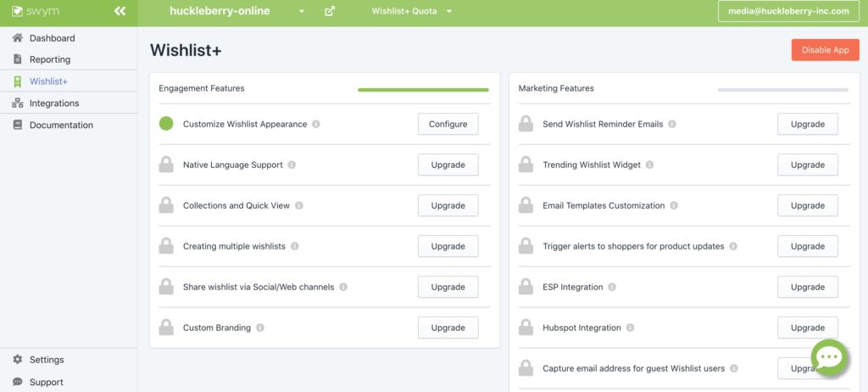
Task: Upgrade for Send Wishlist Reminder Emails
Action: tap(808, 124)
